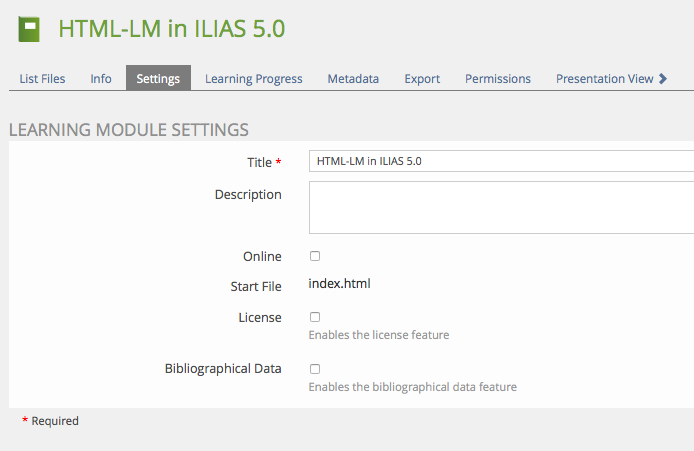This screenshot has width=694, height=451.
Task: Expand more tabs with the right chevron
Action: [x=663, y=79]
